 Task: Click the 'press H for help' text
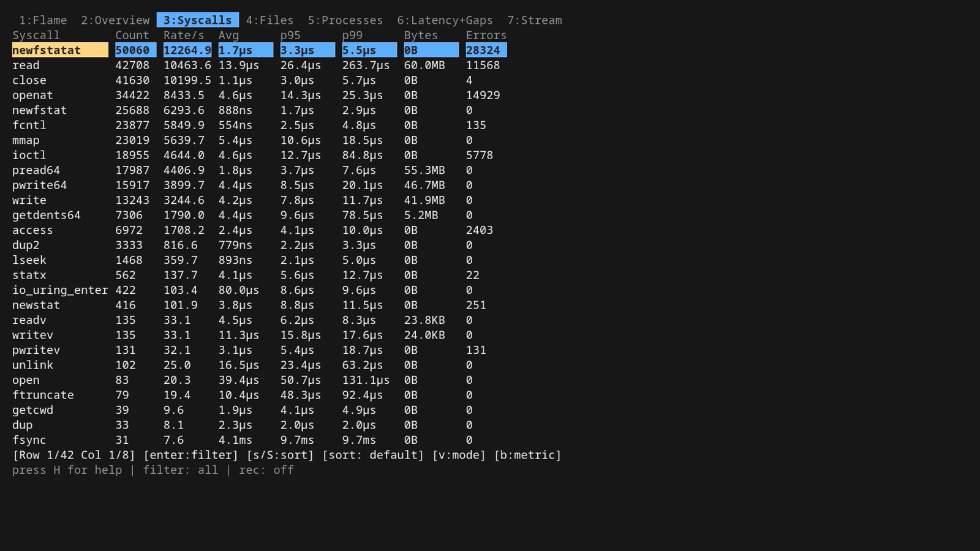[x=67, y=470]
